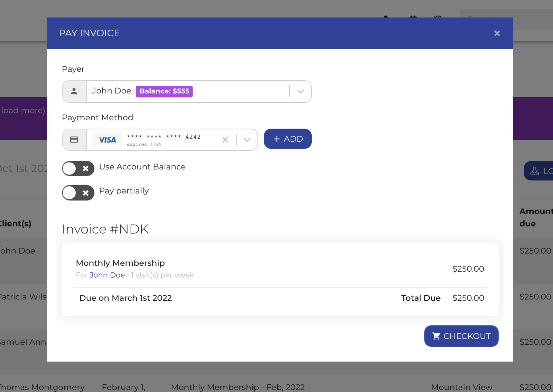The height and width of the screenshot is (392, 553).
Task: Click the download icon on the background Load button
Action: (535, 170)
